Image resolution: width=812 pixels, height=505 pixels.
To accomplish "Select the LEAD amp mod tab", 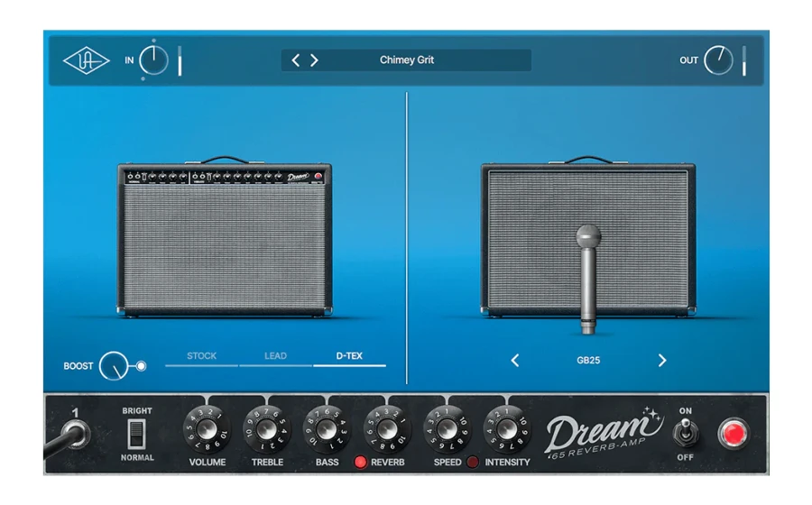I will coord(275,357).
